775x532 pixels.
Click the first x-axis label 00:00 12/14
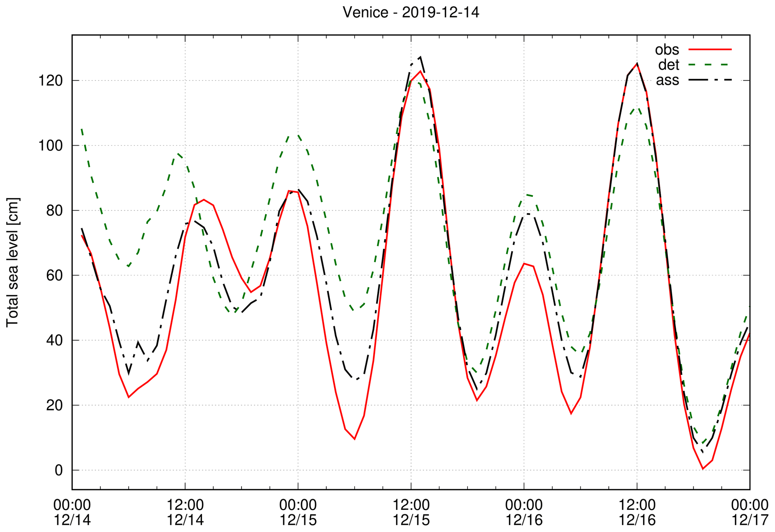click(72, 513)
